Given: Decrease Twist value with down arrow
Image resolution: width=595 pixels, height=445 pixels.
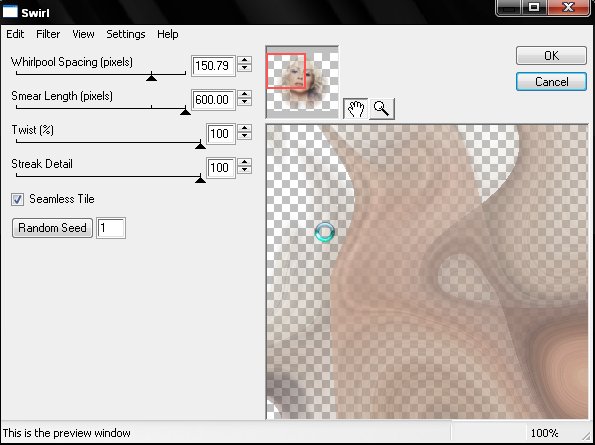Looking at the screenshot, I should (245, 137).
